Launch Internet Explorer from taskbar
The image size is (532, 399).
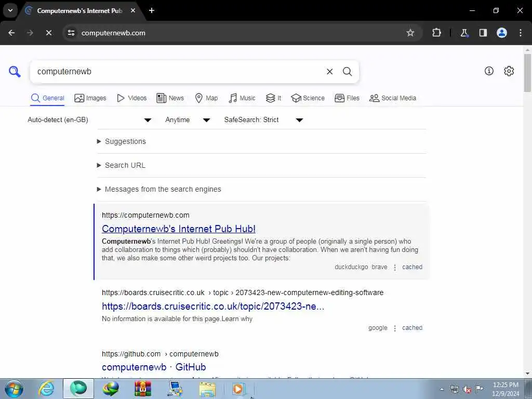[46, 389]
